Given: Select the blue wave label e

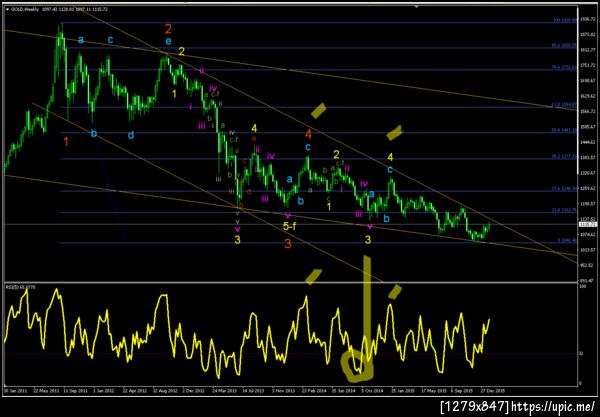Looking at the screenshot, I should pos(168,41).
